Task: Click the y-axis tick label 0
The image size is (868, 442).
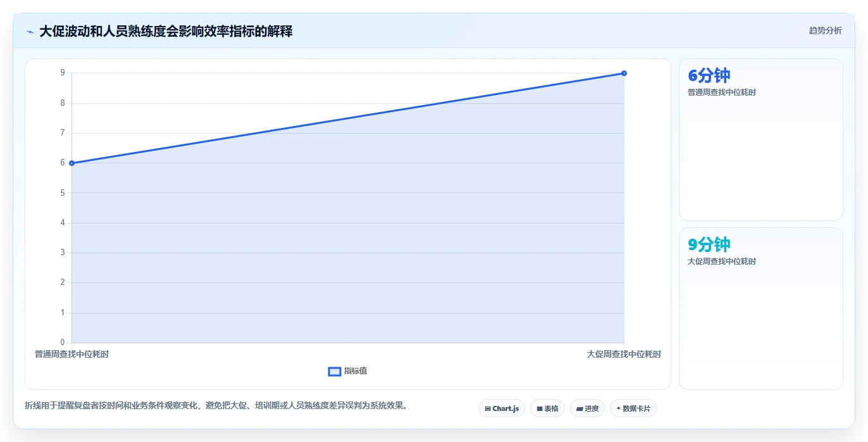Action: [63, 343]
